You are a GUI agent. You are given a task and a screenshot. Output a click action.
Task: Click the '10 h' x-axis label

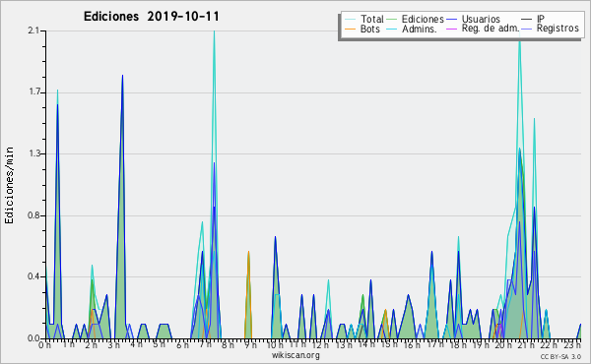(275, 344)
